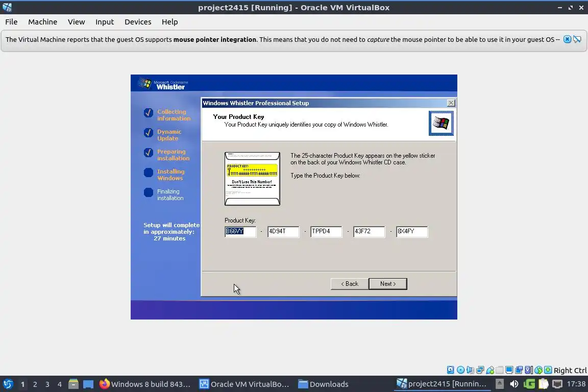Viewport: 588px width, 392px height.
Task: Click the shared folders indicator icon
Action: point(500,370)
